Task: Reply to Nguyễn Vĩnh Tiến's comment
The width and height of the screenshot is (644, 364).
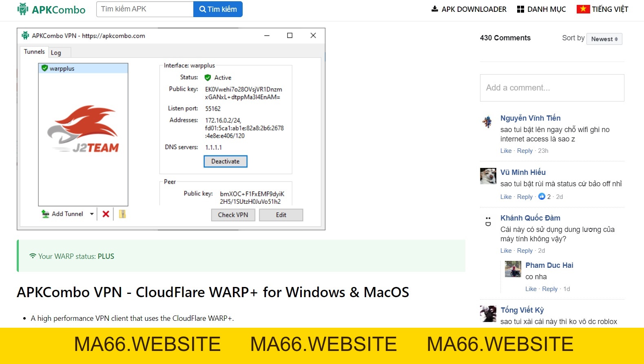Action: coord(525,151)
